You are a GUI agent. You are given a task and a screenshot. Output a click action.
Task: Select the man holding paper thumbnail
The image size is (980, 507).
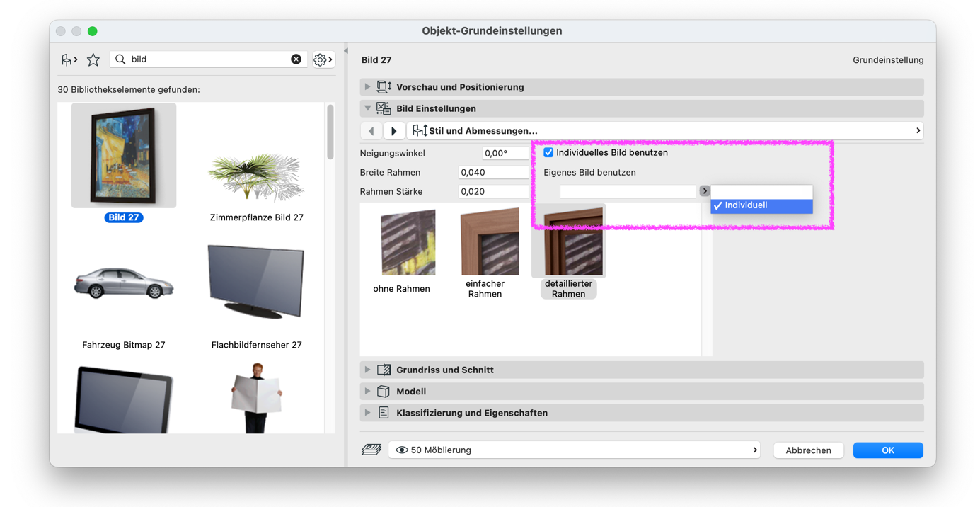(256, 398)
